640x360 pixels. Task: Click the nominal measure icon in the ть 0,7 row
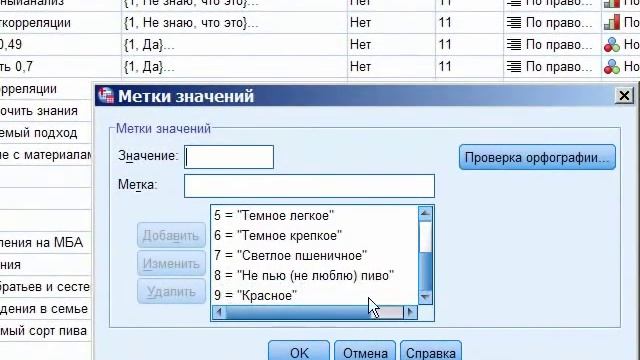pos(612,67)
